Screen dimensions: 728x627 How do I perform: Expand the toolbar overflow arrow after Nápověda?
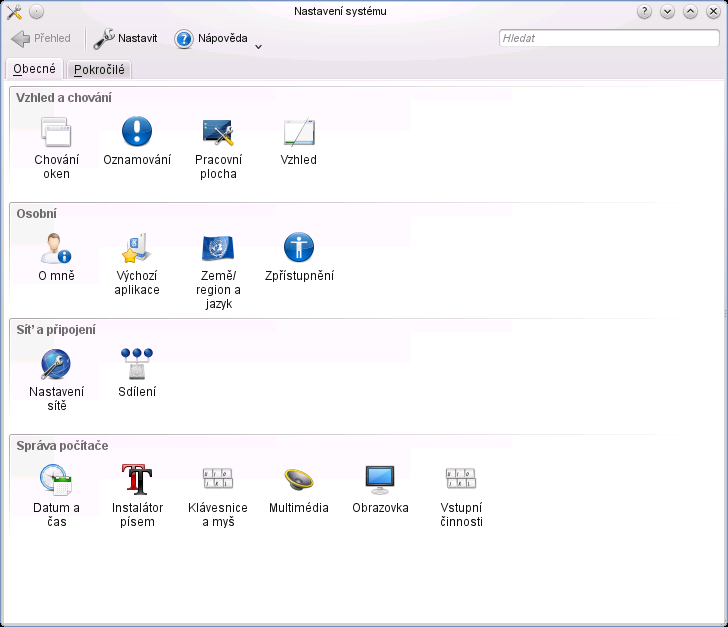[x=259, y=46]
